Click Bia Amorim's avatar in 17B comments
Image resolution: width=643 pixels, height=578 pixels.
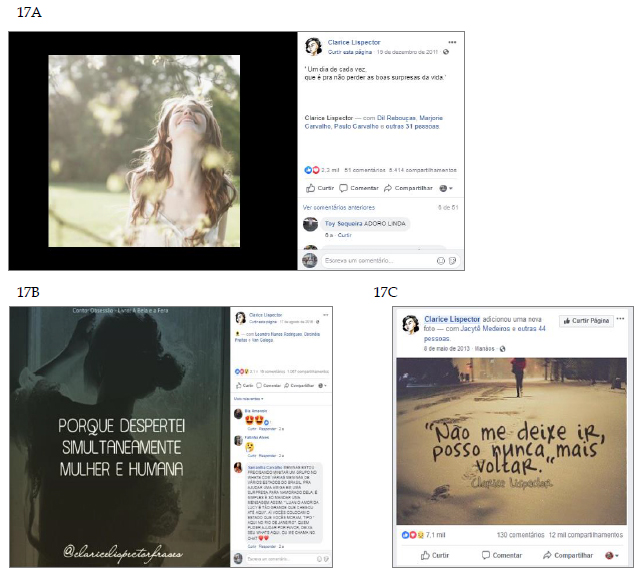tap(238, 414)
